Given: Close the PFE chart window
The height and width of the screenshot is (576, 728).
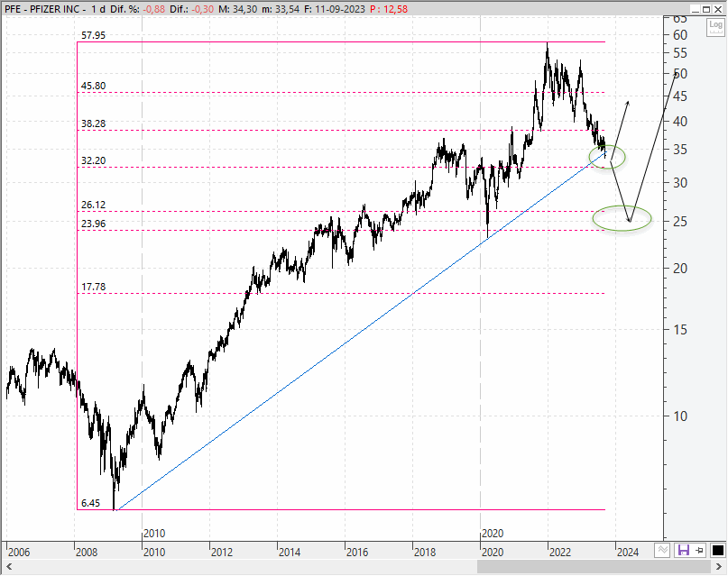Looking at the screenshot, I should point(718,9).
